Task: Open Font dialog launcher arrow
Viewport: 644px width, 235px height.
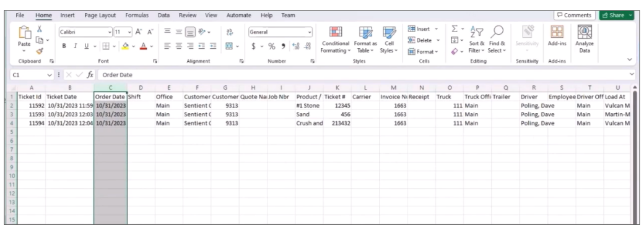Action: (155, 61)
